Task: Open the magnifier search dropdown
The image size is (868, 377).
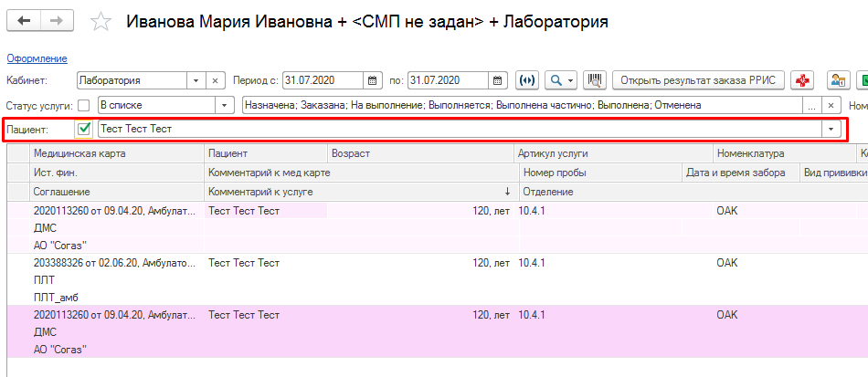Action: coord(560,80)
